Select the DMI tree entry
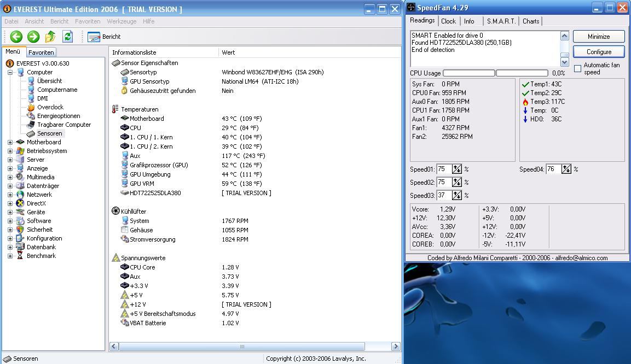The height and width of the screenshot is (364, 631). coord(42,98)
